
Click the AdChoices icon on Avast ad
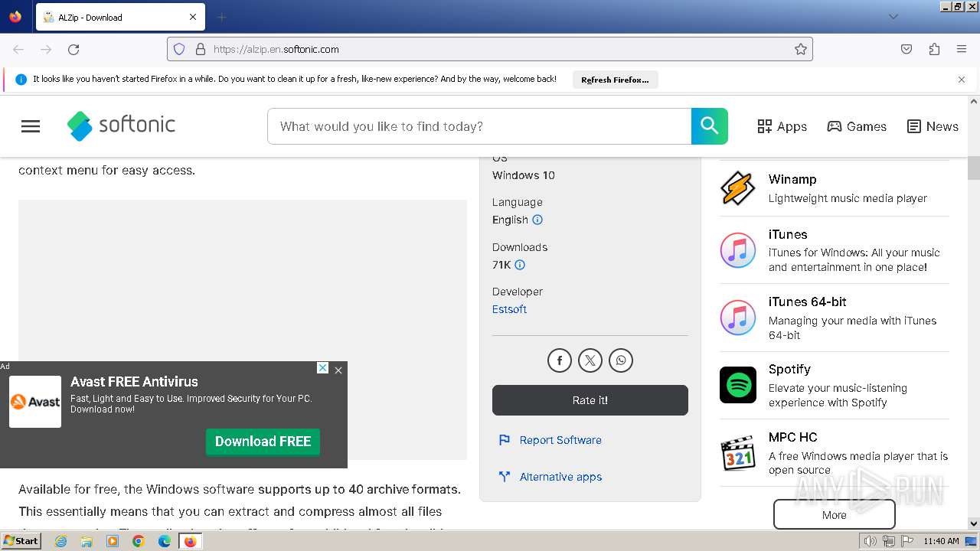tap(323, 368)
